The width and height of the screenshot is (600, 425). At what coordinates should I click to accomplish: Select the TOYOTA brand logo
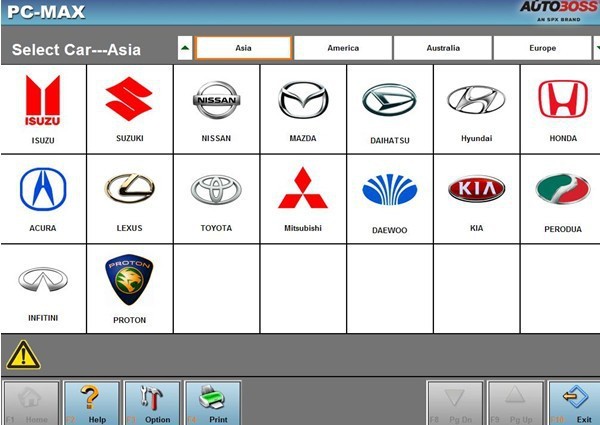(216, 199)
